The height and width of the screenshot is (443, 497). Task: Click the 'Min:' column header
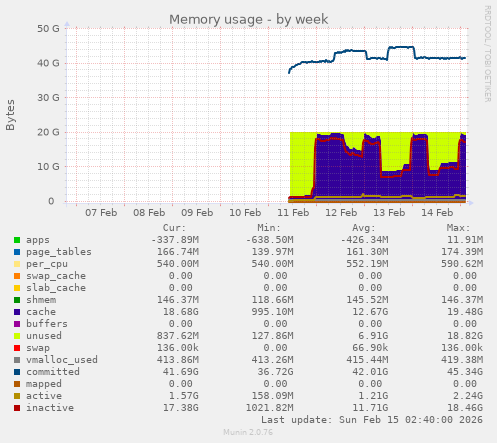pos(269,228)
